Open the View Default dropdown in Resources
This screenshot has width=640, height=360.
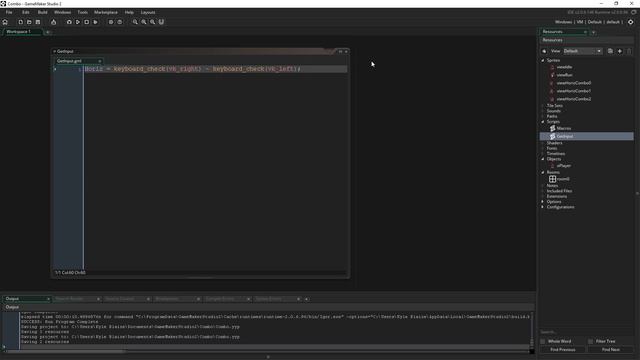(582, 51)
